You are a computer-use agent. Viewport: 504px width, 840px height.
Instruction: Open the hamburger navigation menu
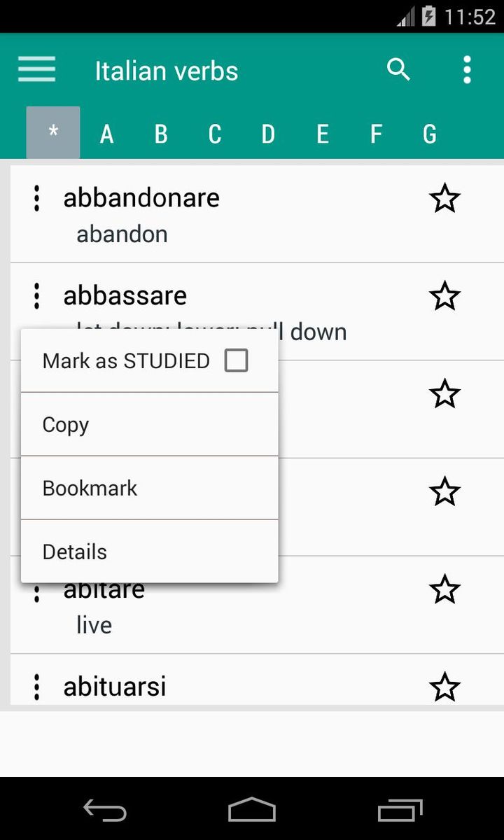36,70
